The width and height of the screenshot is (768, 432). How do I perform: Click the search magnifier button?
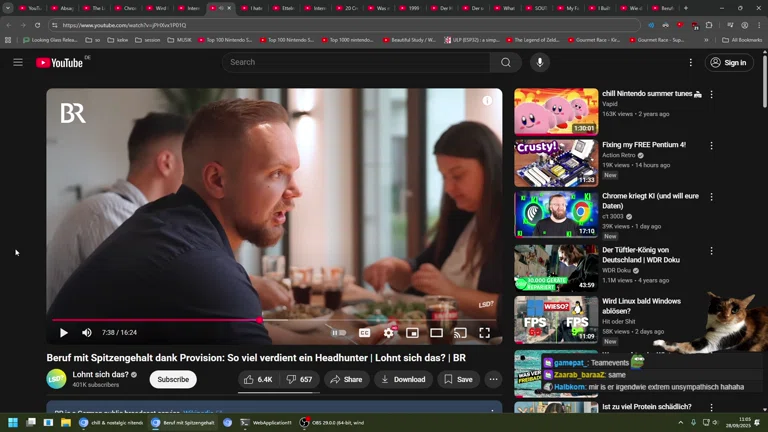point(505,62)
